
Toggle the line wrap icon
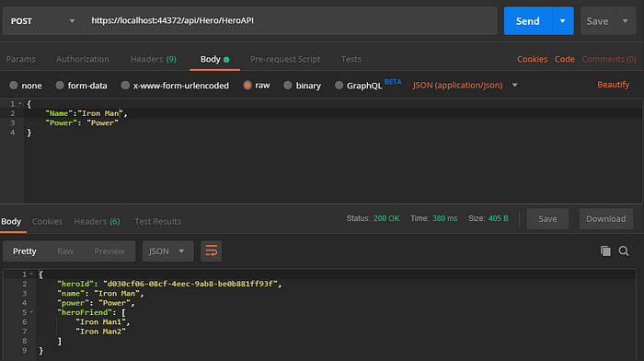coord(211,251)
